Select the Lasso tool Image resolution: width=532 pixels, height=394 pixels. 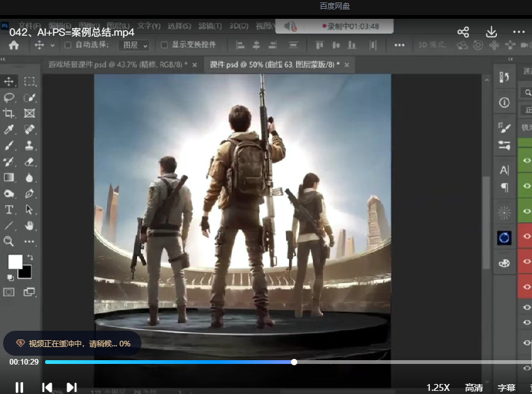(9, 98)
